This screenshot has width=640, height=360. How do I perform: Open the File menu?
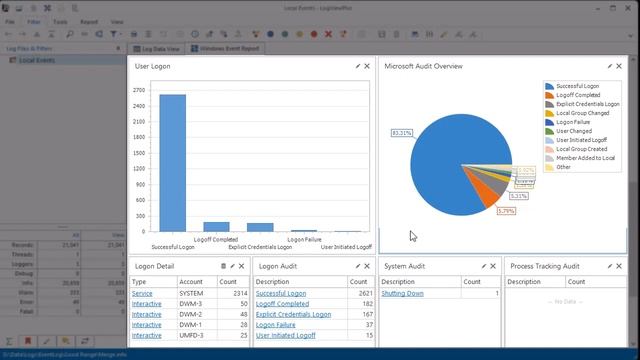pos(10,22)
